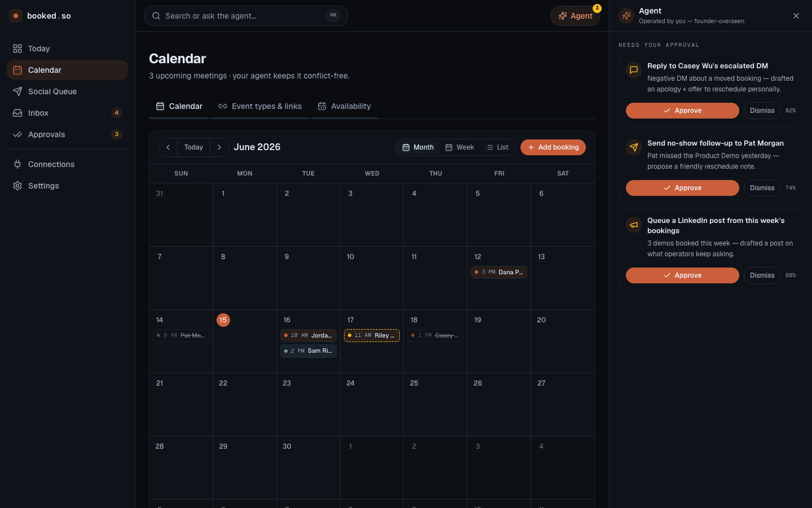
Task: Click the send icon on Pat Morgan card
Action: pyautogui.click(x=634, y=147)
